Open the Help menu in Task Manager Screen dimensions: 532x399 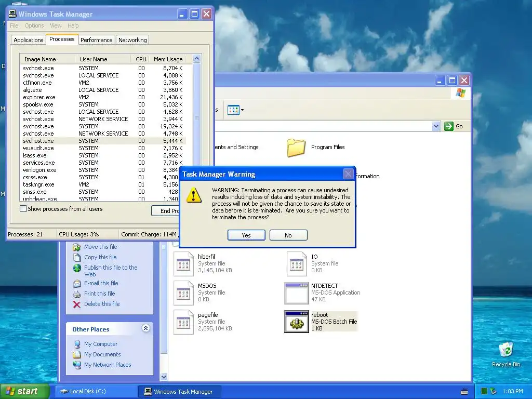click(x=73, y=25)
